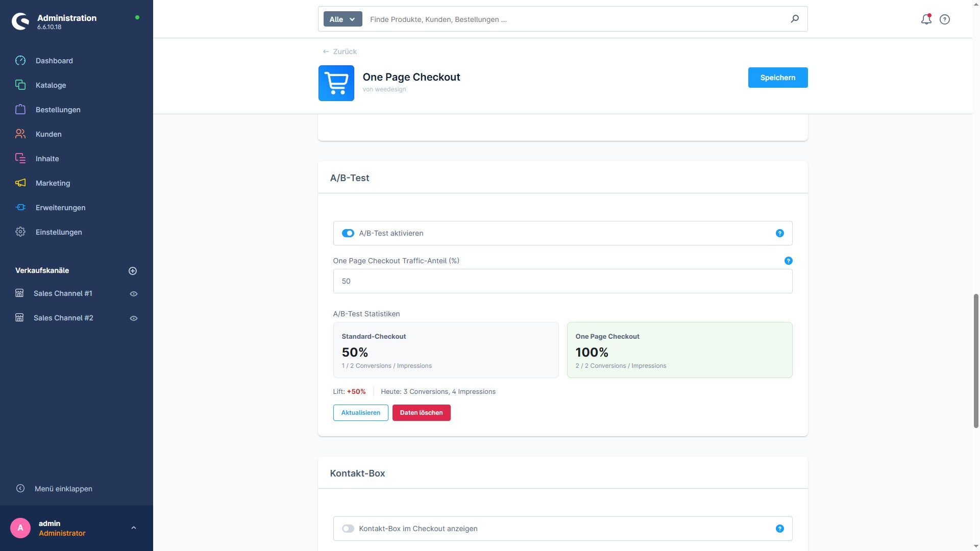Click the Lift +50% value
The image size is (980, 551).
[356, 392]
